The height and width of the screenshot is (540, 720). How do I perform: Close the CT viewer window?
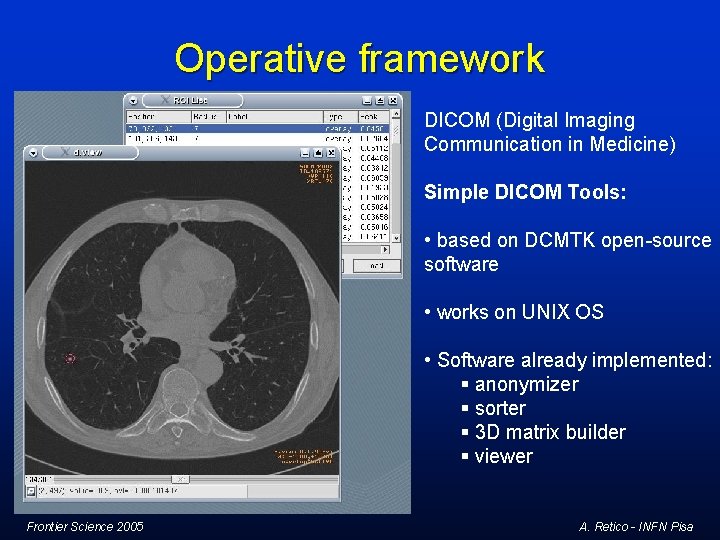pos(331,153)
